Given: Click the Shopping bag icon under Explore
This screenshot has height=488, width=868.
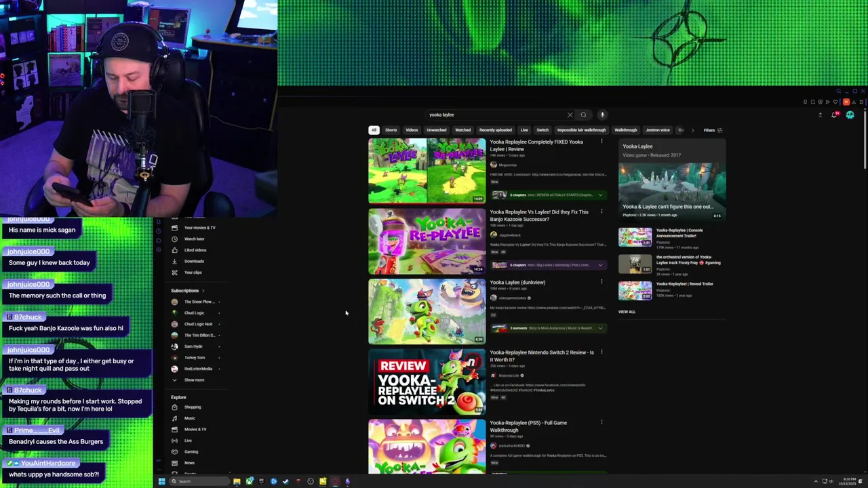Looking at the screenshot, I should coord(174,407).
